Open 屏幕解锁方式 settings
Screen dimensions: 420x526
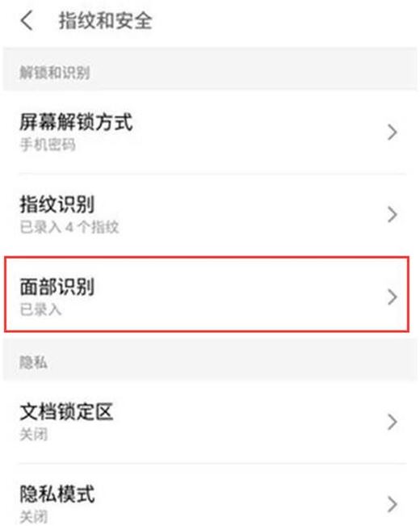210,132
